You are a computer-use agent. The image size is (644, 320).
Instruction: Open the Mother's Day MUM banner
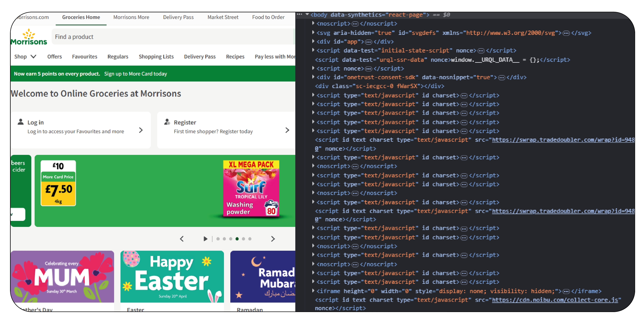click(62, 277)
